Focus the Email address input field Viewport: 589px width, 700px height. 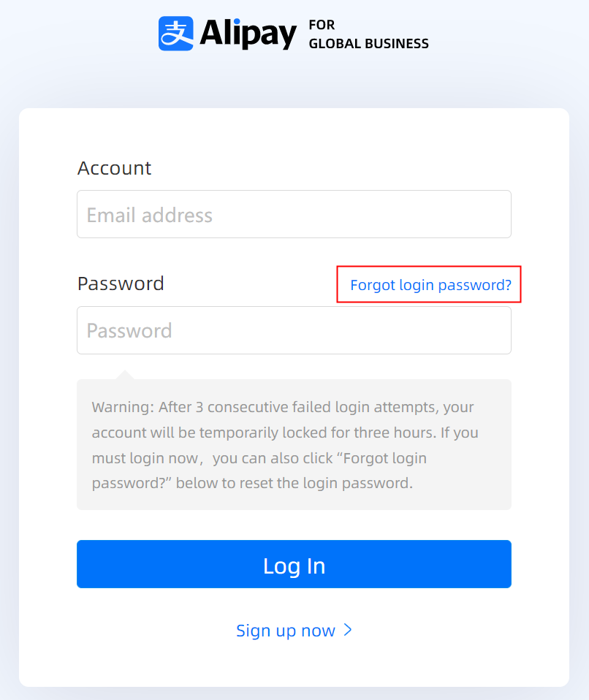pyautogui.click(x=294, y=214)
